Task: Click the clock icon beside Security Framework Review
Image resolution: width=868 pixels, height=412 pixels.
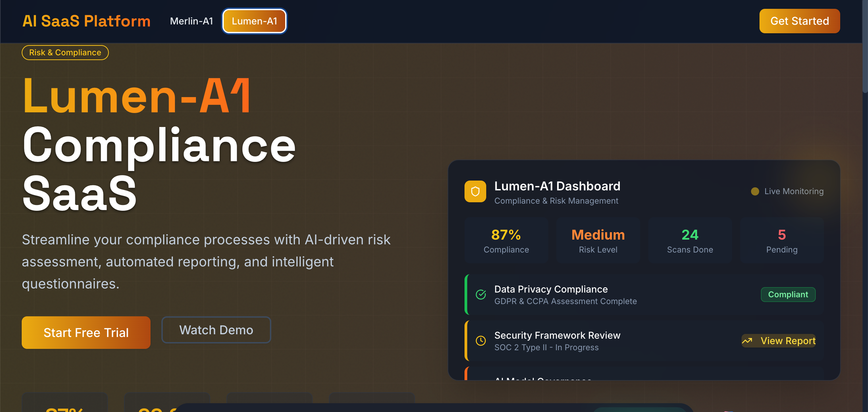Action: tap(481, 341)
